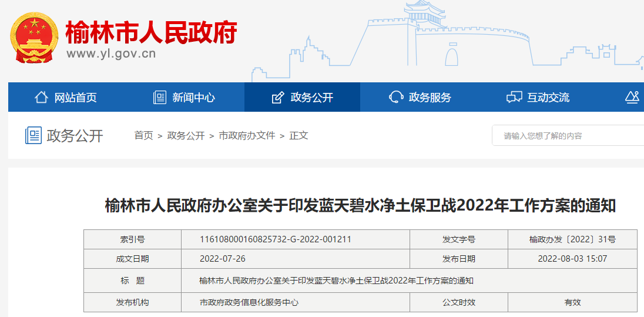
Task: Click the 正文 breadcrumb item
Action: click(x=298, y=135)
